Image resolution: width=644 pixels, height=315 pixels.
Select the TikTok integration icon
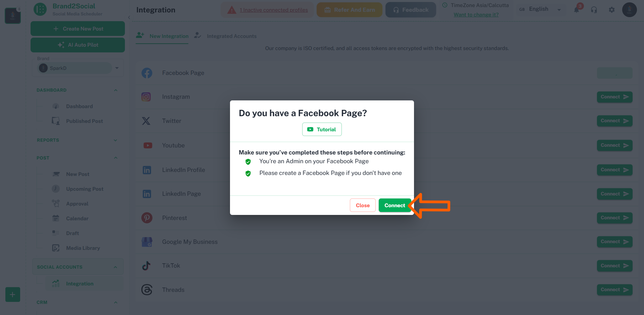[146, 265]
